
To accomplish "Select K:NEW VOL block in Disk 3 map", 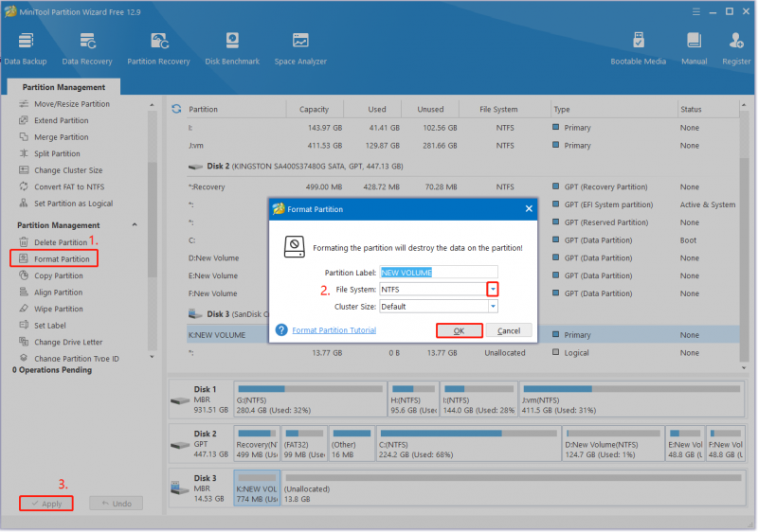I will [x=257, y=488].
